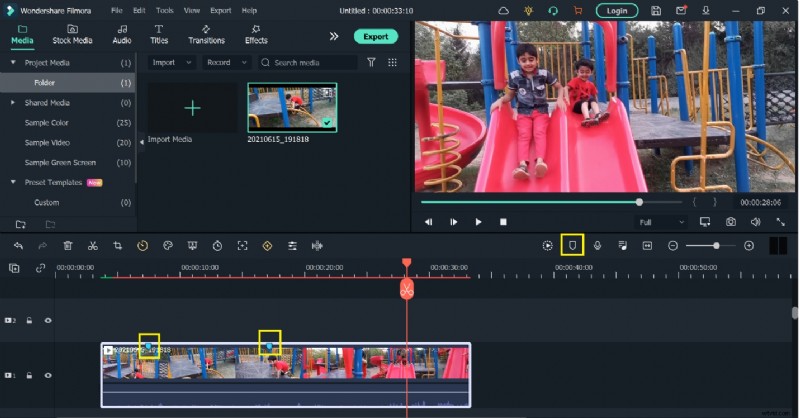Screen dimensions: 800x418
Task: Click the Search media field
Action: [x=307, y=62]
